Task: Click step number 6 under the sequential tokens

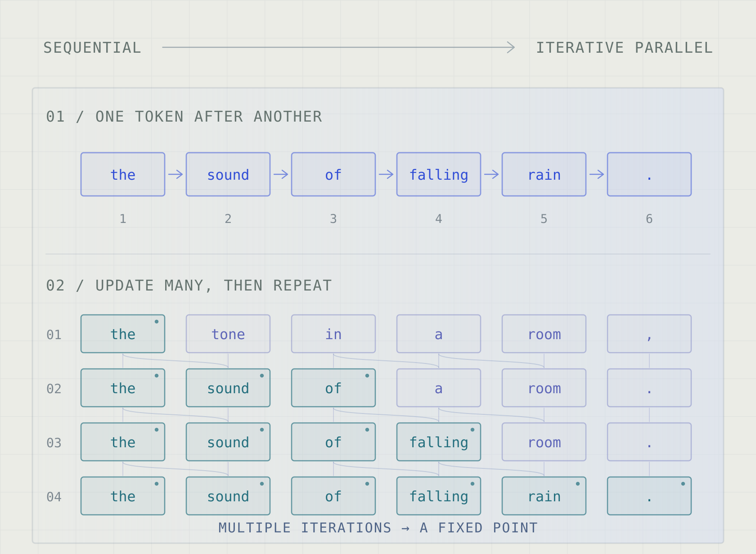Action: [649, 219]
